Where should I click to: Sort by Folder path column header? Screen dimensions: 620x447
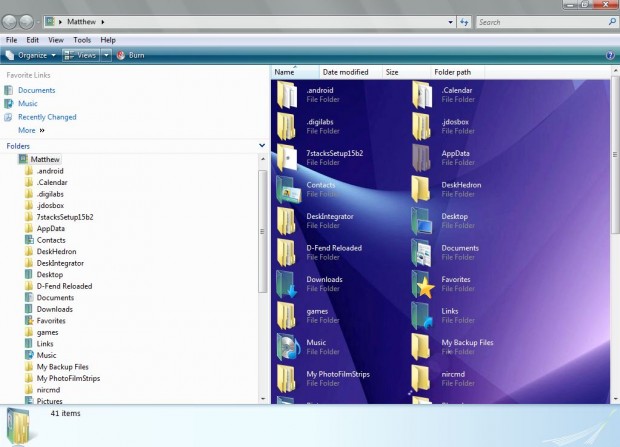pos(457,72)
